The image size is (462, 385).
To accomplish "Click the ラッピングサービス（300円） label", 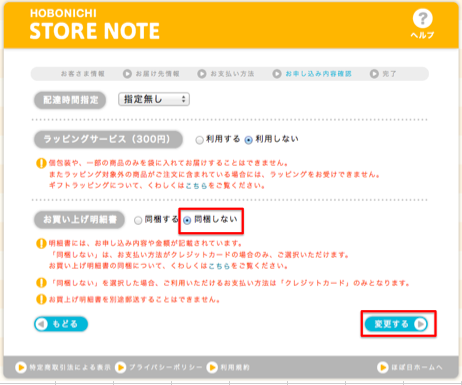I will click(108, 139).
